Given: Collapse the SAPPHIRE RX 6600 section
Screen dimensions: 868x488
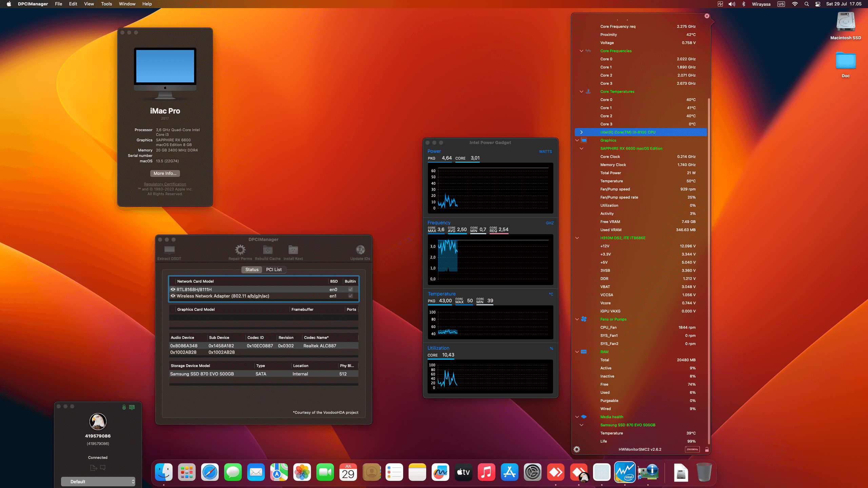Looking at the screenshot, I should 581,148.
